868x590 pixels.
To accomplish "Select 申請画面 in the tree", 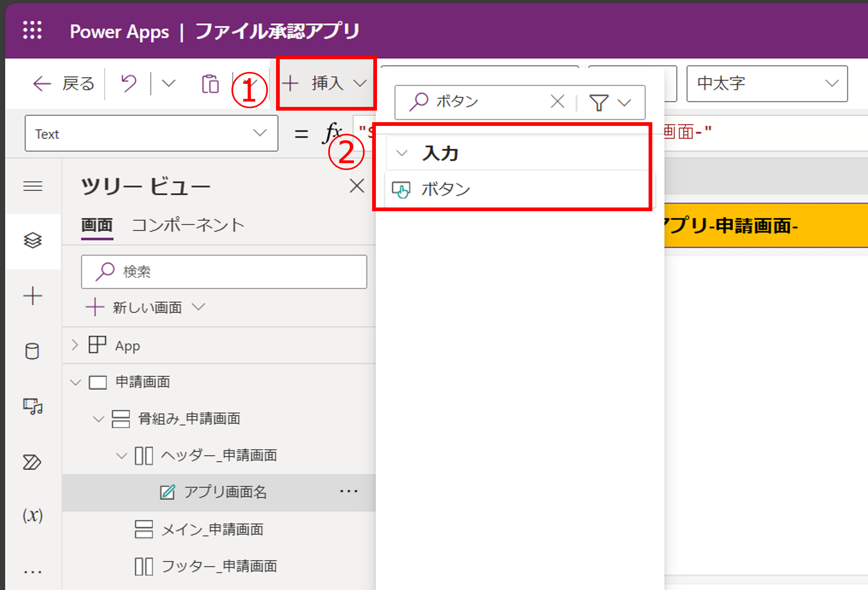I will point(143,382).
